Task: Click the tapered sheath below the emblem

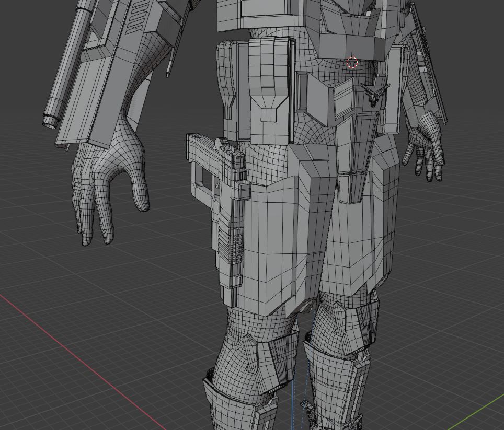Action: (x=356, y=157)
